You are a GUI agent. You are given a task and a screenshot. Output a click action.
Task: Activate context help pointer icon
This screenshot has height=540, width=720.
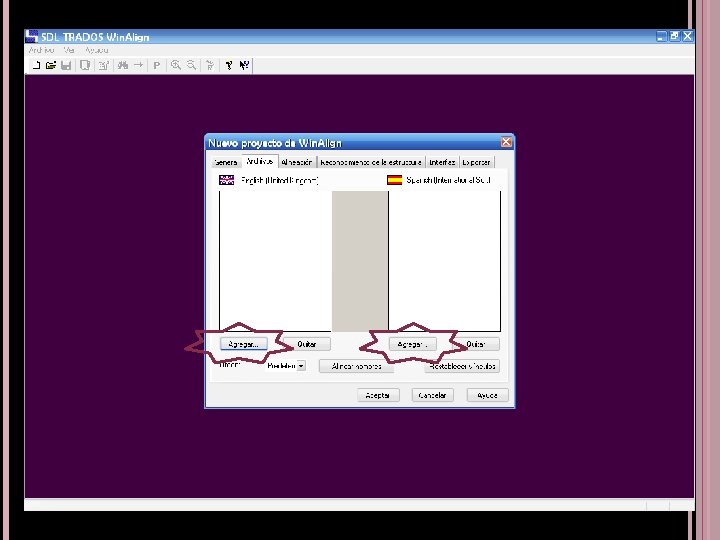coord(244,65)
